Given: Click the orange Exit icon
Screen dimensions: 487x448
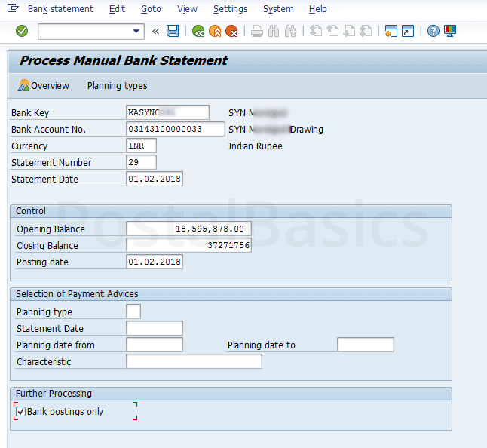Looking at the screenshot, I should click(x=215, y=31).
